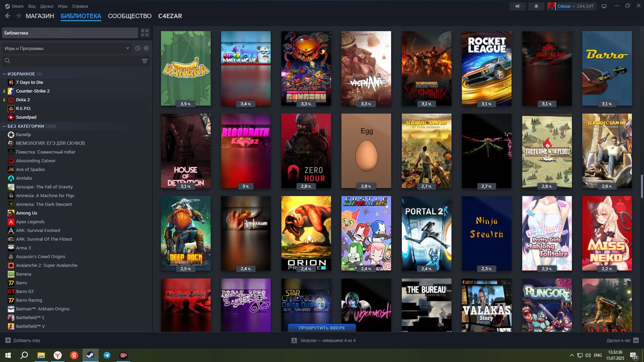The width and height of the screenshot is (644, 362).
Task: Open the Steam menu
Action: pyautogui.click(x=17, y=6)
